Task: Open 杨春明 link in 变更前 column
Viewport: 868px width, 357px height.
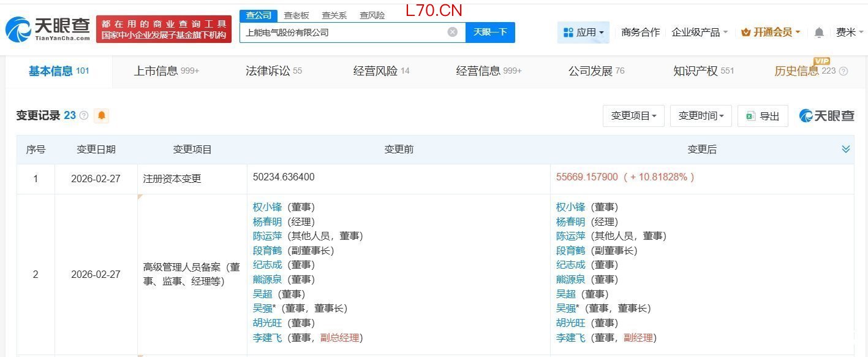Action: [x=267, y=221]
